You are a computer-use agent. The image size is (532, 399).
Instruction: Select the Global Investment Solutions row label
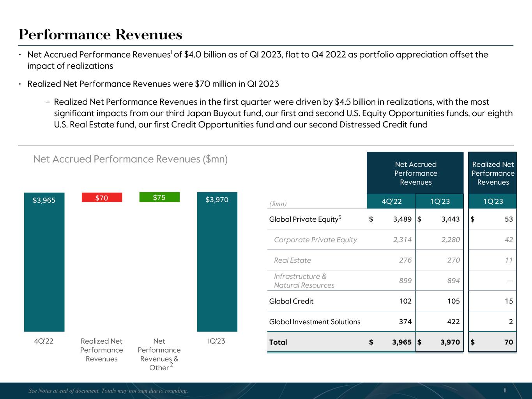pos(315,322)
